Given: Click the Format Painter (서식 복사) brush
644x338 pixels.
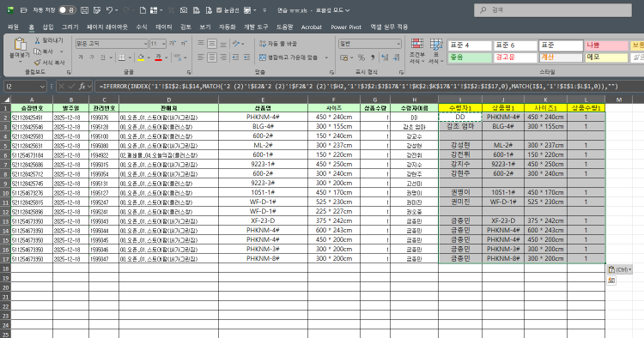Looking at the screenshot, I should (x=49, y=63).
